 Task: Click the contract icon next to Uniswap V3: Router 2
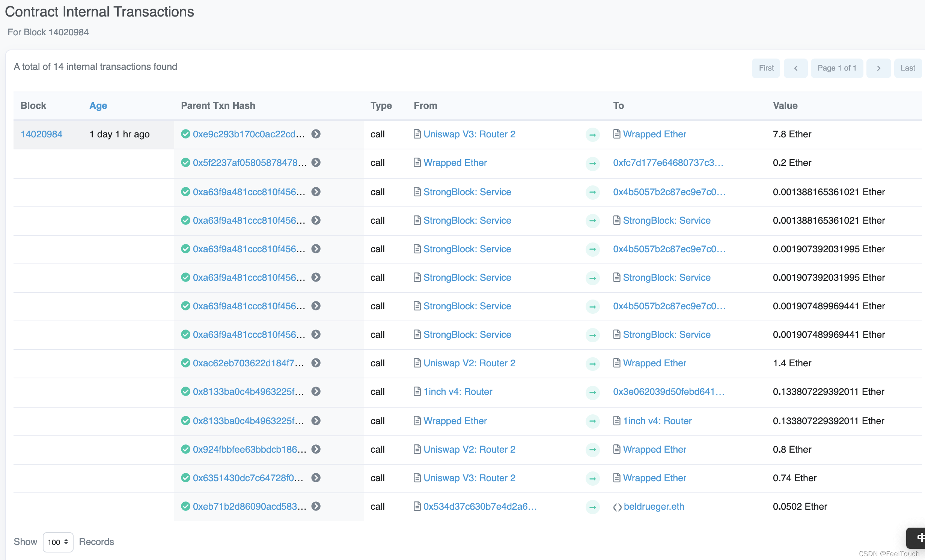point(416,134)
